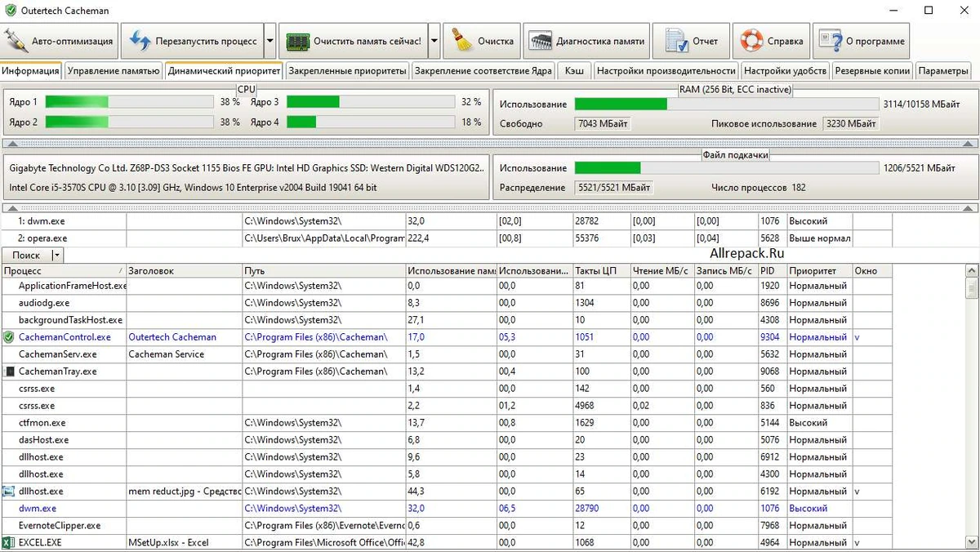Sort by the Путь column header
Image resolution: width=980 pixels, height=552 pixels.
click(x=323, y=270)
